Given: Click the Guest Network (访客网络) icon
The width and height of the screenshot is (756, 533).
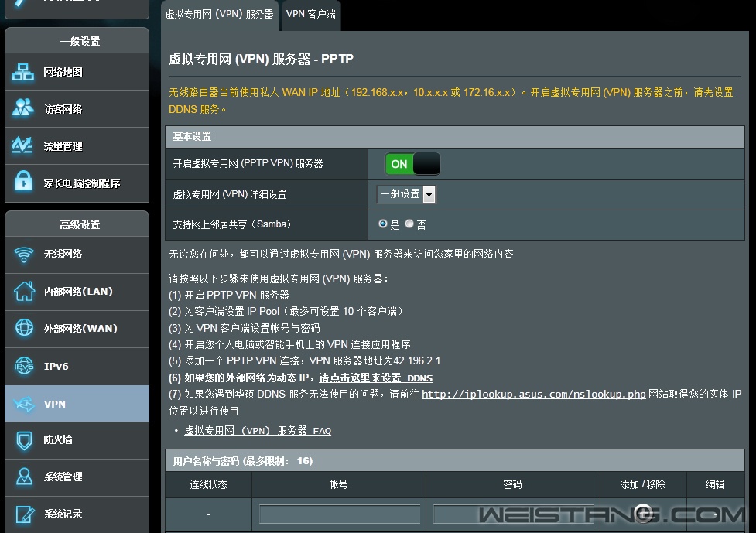Looking at the screenshot, I should [x=23, y=108].
